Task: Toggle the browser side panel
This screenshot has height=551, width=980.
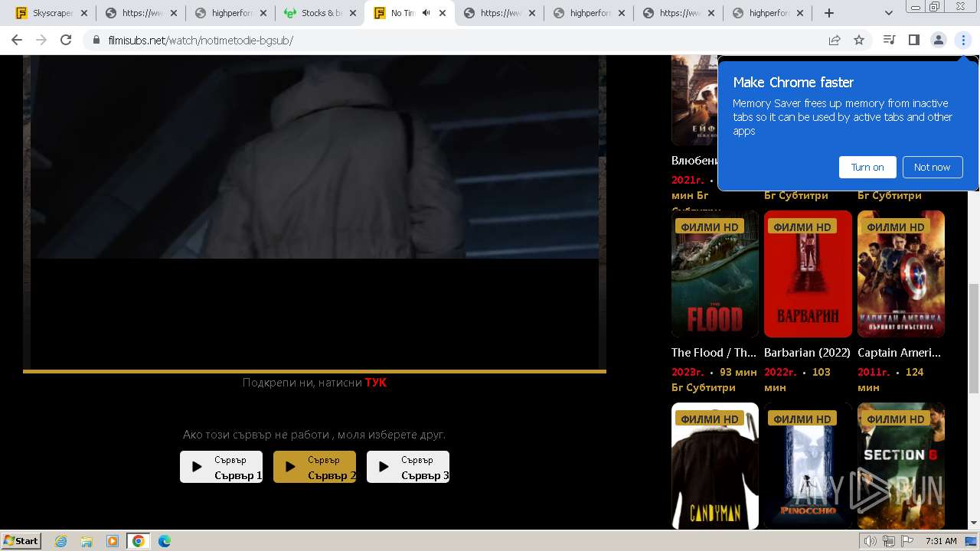Action: 913,40
